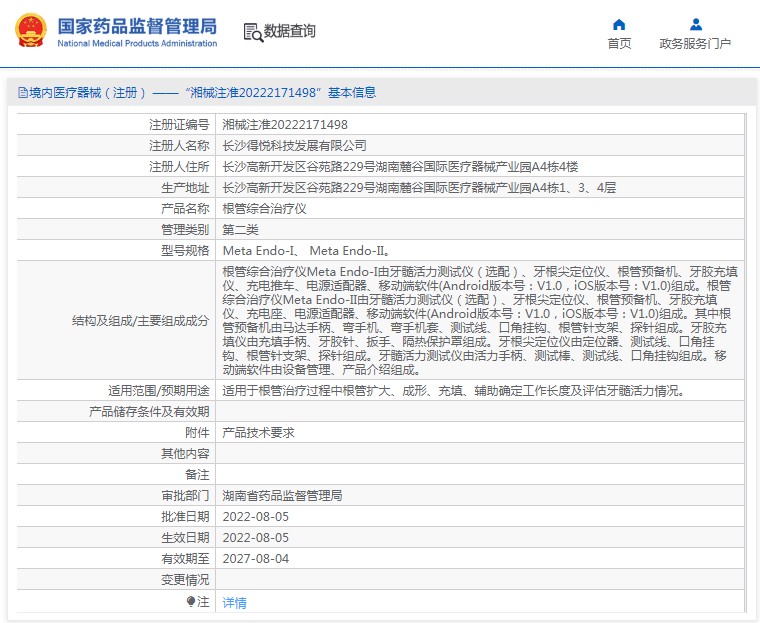Click the lightbulb icon beside 注
760x623 pixels.
(191, 602)
